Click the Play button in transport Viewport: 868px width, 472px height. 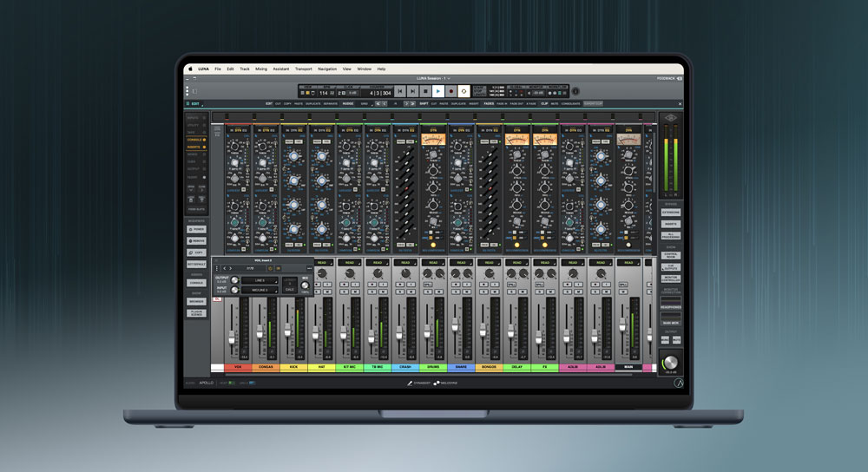coord(438,91)
